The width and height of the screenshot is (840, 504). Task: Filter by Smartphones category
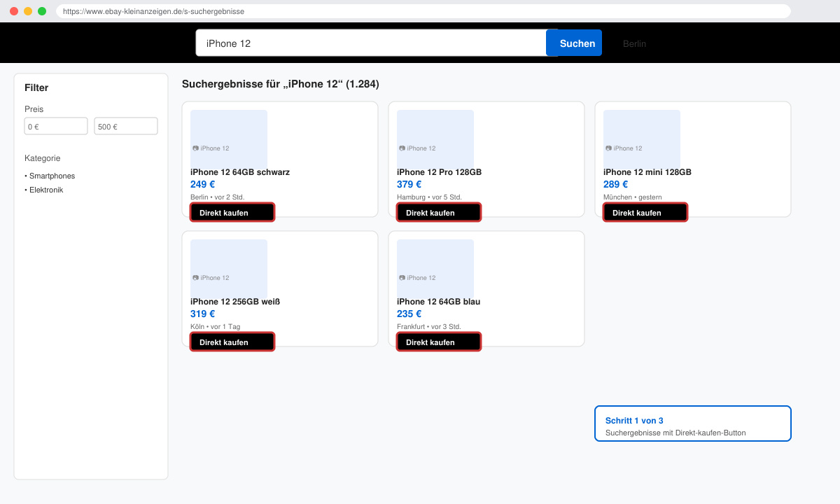tap(50, 176)
